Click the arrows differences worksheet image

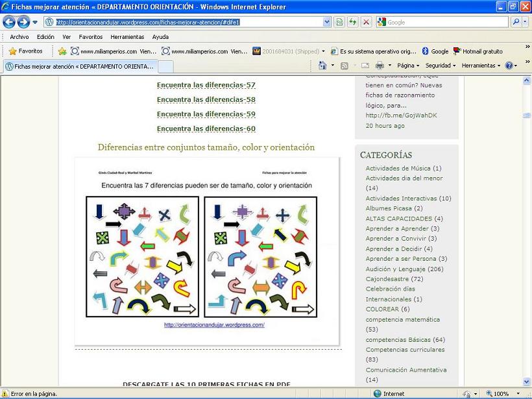(x=206, y=251)
